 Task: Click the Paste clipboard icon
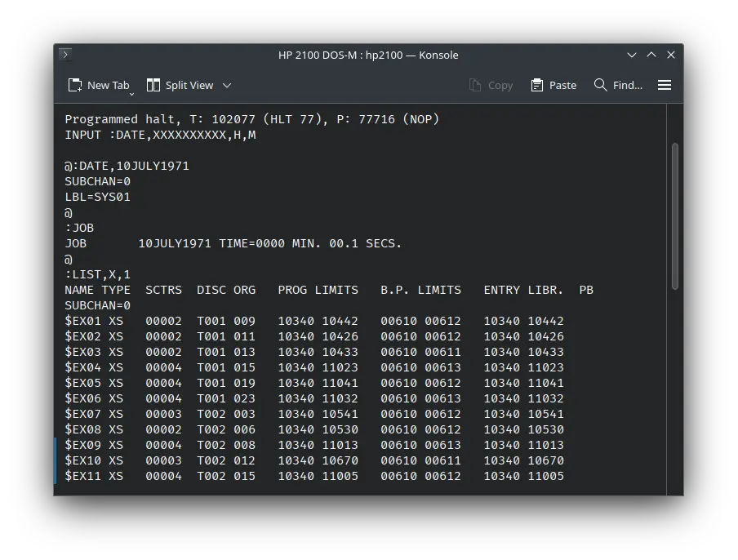pos(536,85)
